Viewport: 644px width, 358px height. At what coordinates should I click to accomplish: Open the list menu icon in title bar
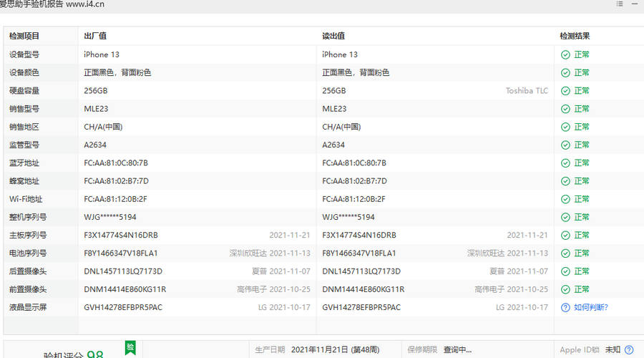click(x=620, y=4)
